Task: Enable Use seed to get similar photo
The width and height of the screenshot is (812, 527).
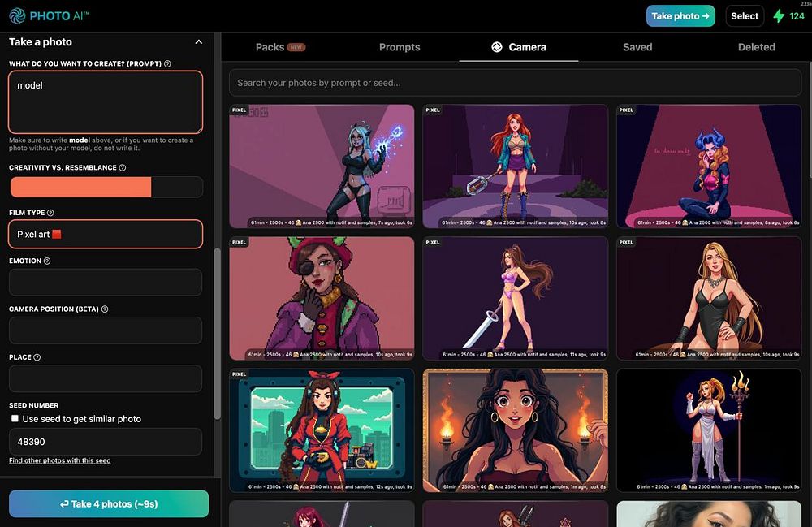Action: [15, 418]
